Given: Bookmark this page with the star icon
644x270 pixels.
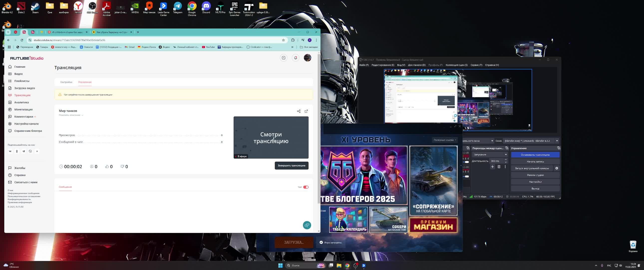Looking at the screenshot, I should 283,40.
